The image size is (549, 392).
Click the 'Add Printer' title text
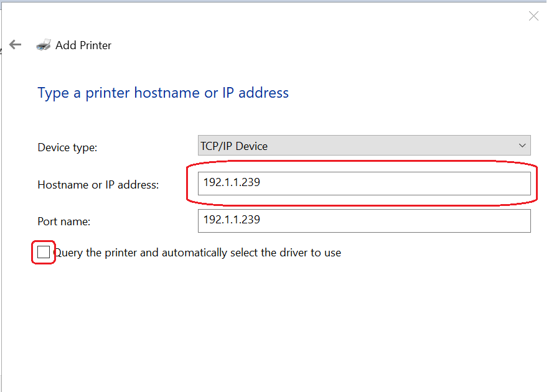pos(83,45)
